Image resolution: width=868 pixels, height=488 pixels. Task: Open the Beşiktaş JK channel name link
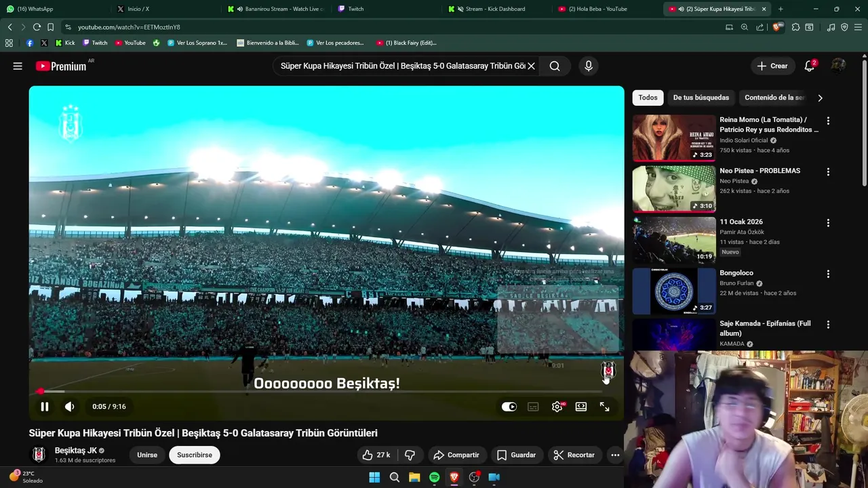click(75, 451)
